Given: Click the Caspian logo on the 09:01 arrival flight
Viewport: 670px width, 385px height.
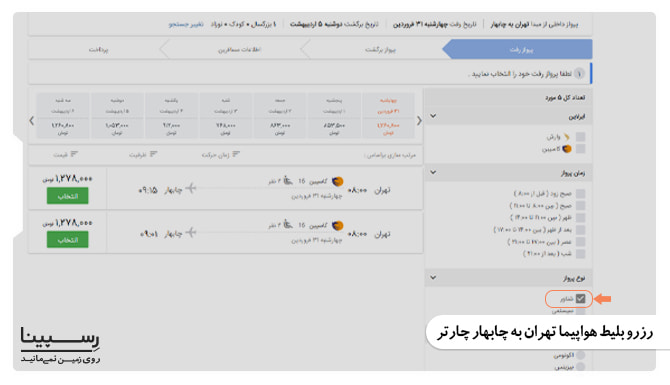Looking at the screenshot, I should tap(338, 226).
